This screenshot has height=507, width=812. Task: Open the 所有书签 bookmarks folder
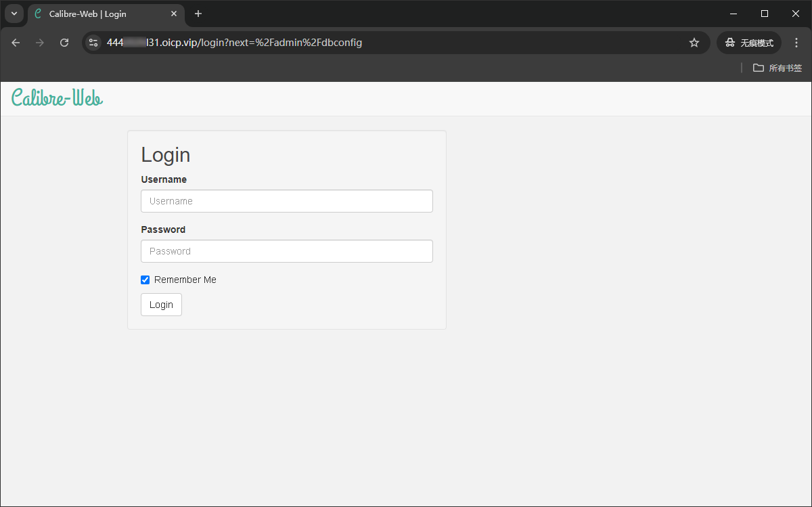click(x=777, y=68)
